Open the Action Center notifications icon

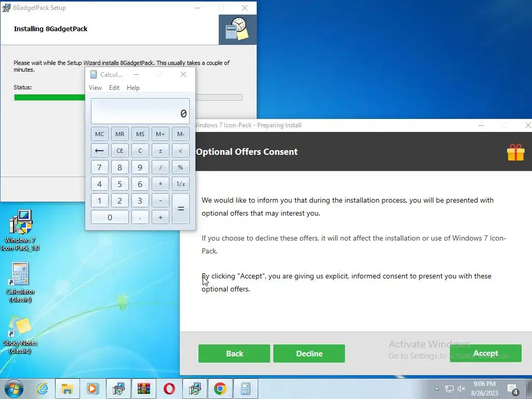pos(513,390)
